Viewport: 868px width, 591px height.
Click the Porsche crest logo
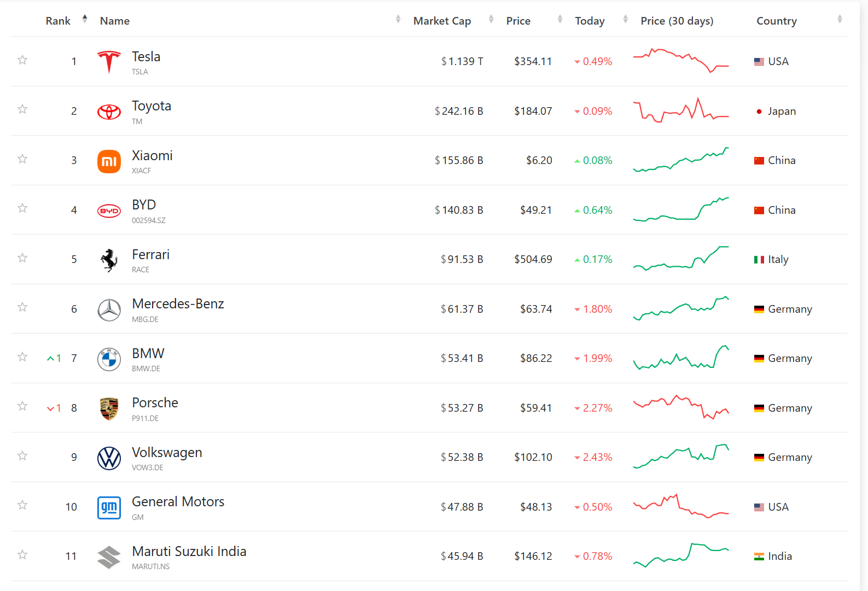click(x=109, y=409)
